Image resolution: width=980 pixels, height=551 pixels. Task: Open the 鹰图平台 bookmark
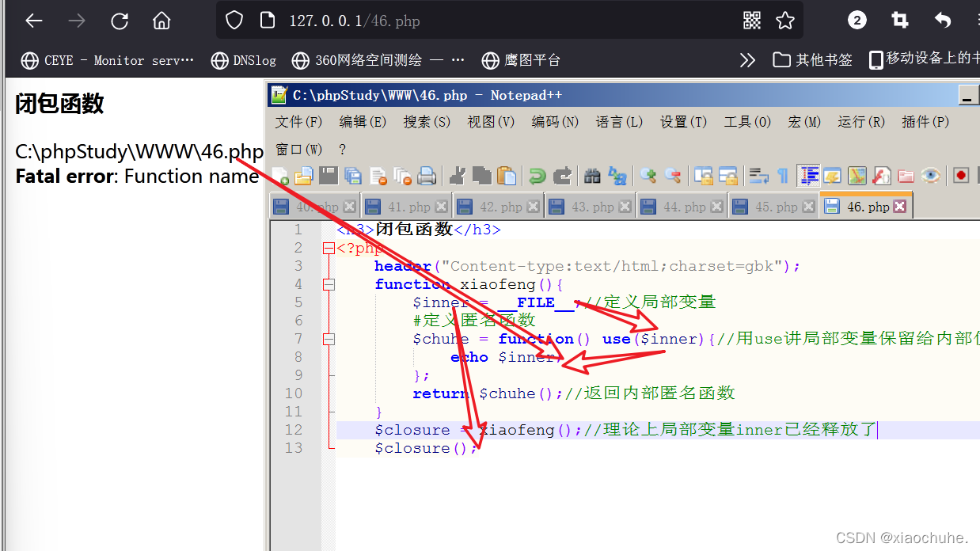click(x=521, y=60)
